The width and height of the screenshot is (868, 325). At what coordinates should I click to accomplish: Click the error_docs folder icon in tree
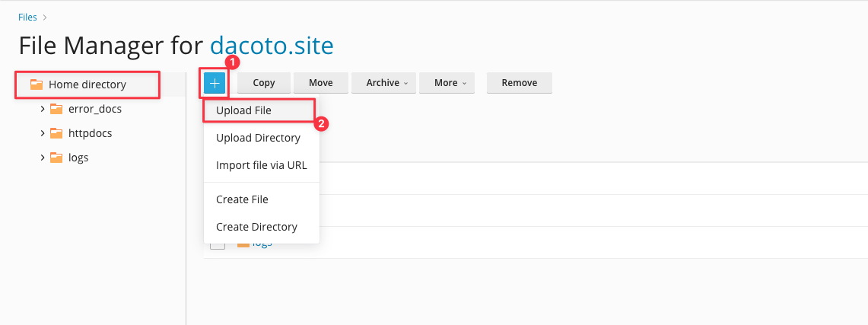pyautogui.click(x=56, y=109)
